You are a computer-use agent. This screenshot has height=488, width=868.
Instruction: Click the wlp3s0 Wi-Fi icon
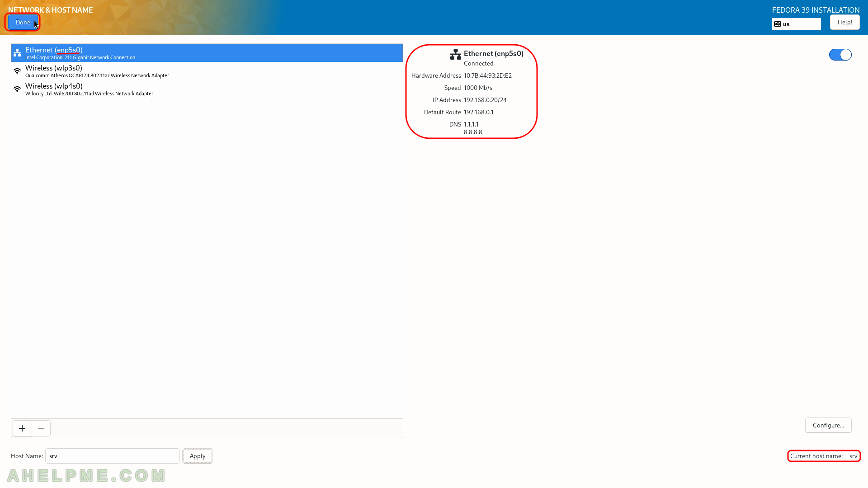pos(17,71)
